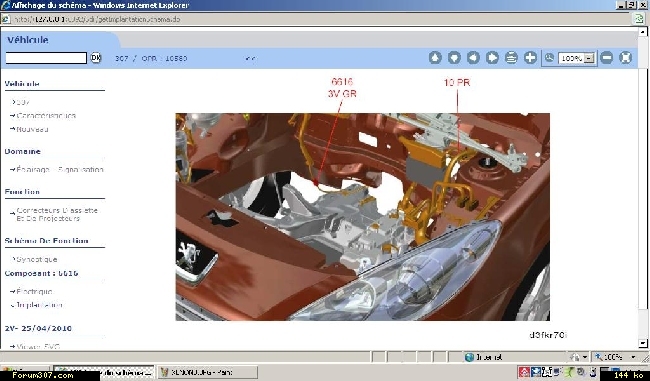Screen dimensions: 650x381
Task: Confirm the search with the OK button
Action: [96, 58]
